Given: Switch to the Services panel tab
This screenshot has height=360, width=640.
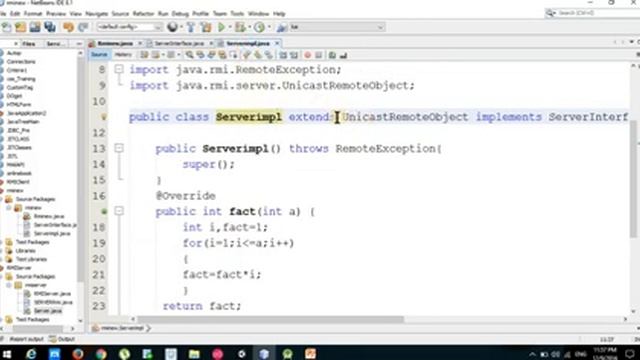Looking at the screenshot, I should 54,44.
